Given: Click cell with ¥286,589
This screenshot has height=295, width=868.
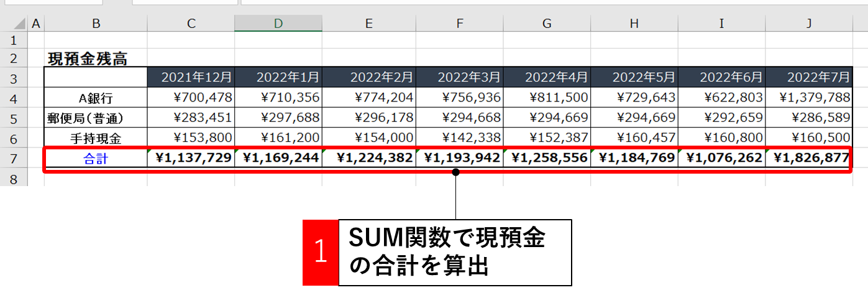Looking at the screenshot, I should coord(809,118).
